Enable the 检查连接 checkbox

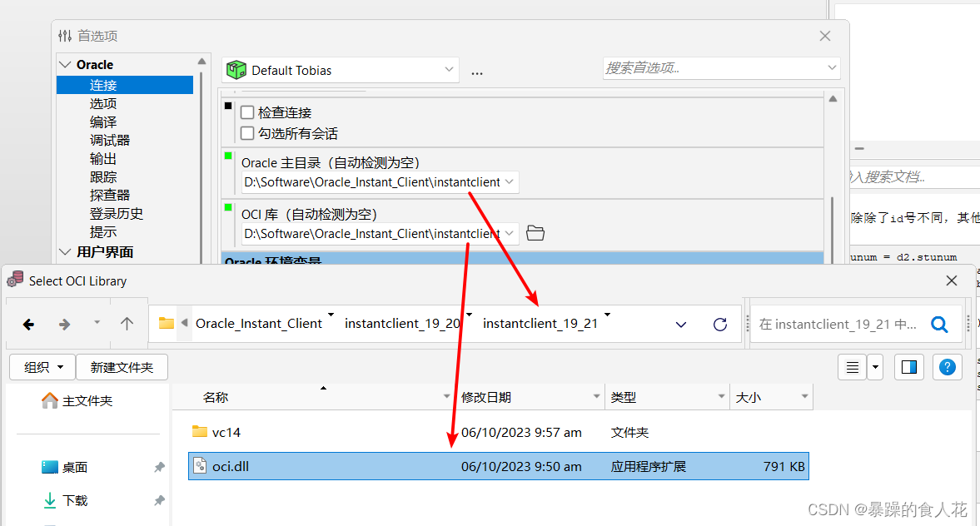pyautogui.click(x=246, y=112)
